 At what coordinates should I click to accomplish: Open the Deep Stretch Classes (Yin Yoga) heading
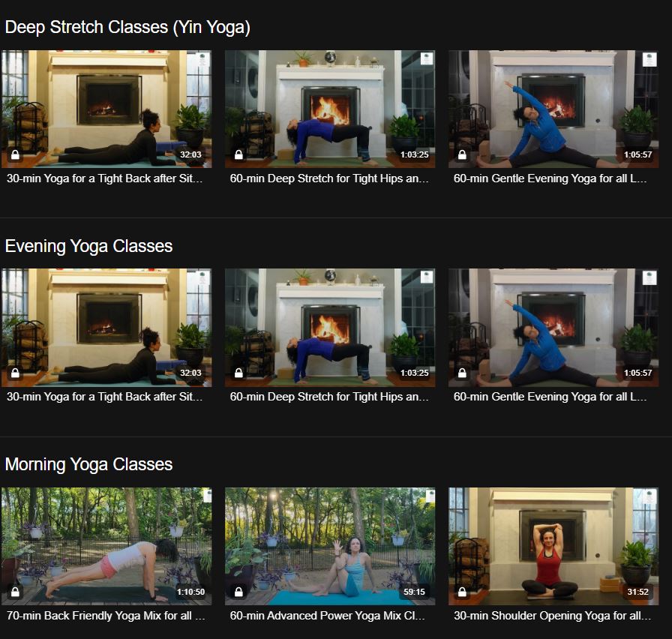point(127,28)
